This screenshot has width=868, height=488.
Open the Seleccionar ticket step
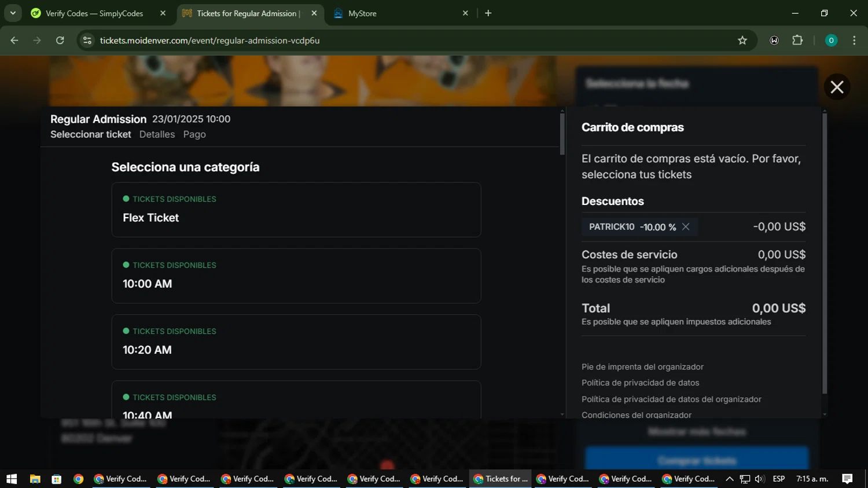[91, 134]
